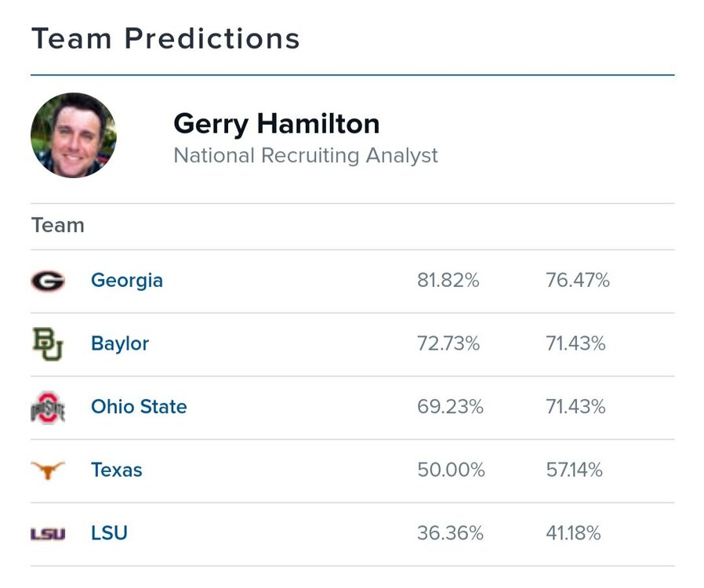Click the Baylor BU logo icon
The height and width of the screenshot is (588, 704).
48,343
